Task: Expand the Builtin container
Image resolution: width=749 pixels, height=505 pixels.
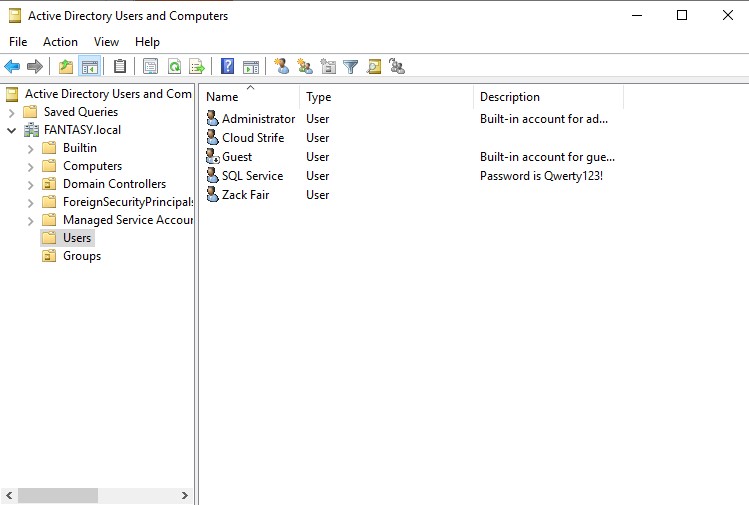Action: click(31, 149)
